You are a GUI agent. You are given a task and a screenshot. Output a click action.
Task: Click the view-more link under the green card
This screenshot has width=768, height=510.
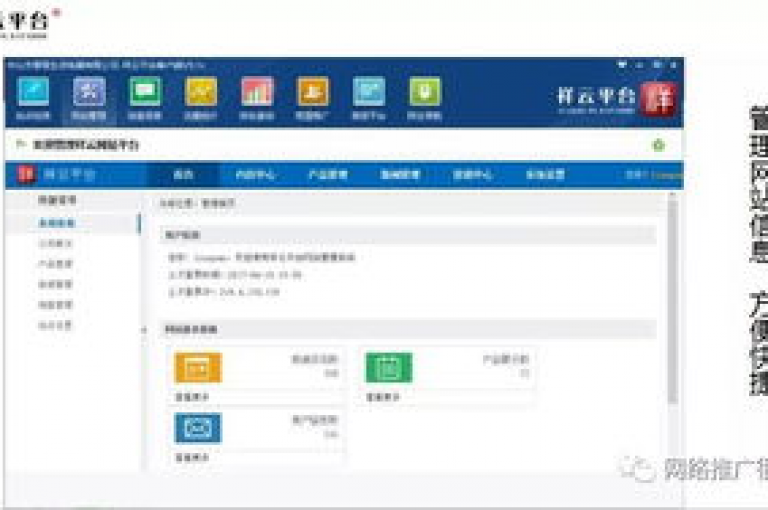tap(383, 397)
